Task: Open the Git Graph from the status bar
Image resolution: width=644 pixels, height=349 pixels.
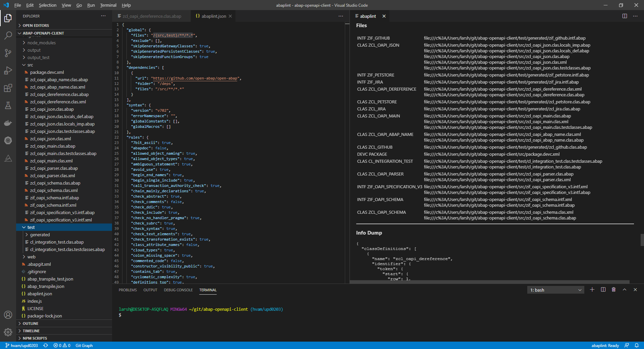Action: click(x=84, y=345)
